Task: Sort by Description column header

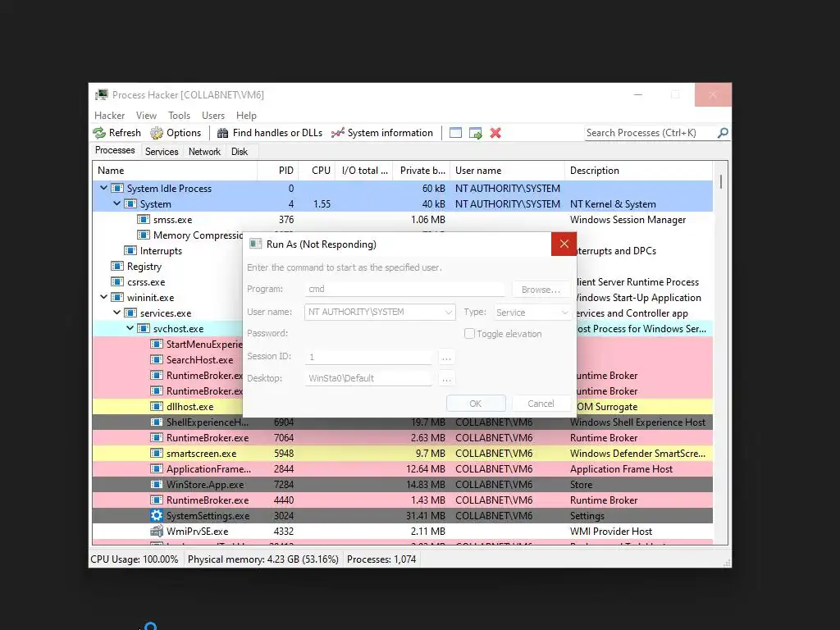Action: (x=638, y=171)
